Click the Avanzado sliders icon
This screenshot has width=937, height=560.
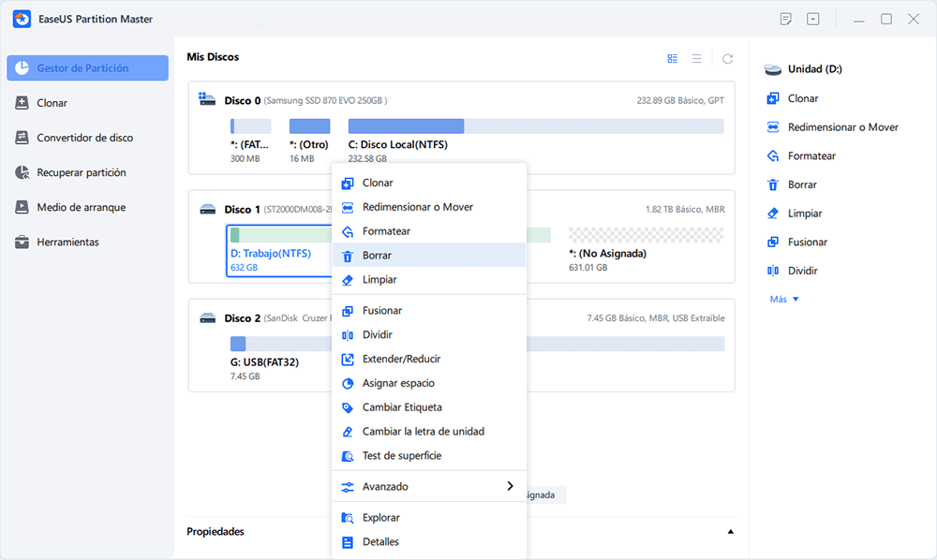(348, 487)
